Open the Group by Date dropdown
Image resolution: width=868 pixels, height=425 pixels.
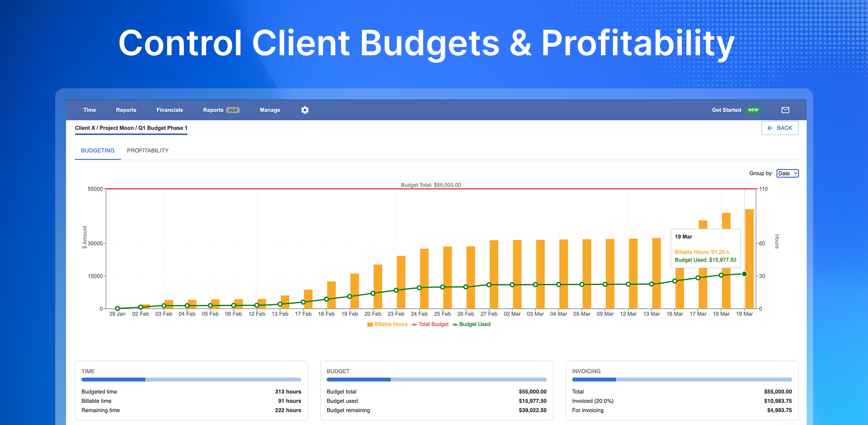787,173
